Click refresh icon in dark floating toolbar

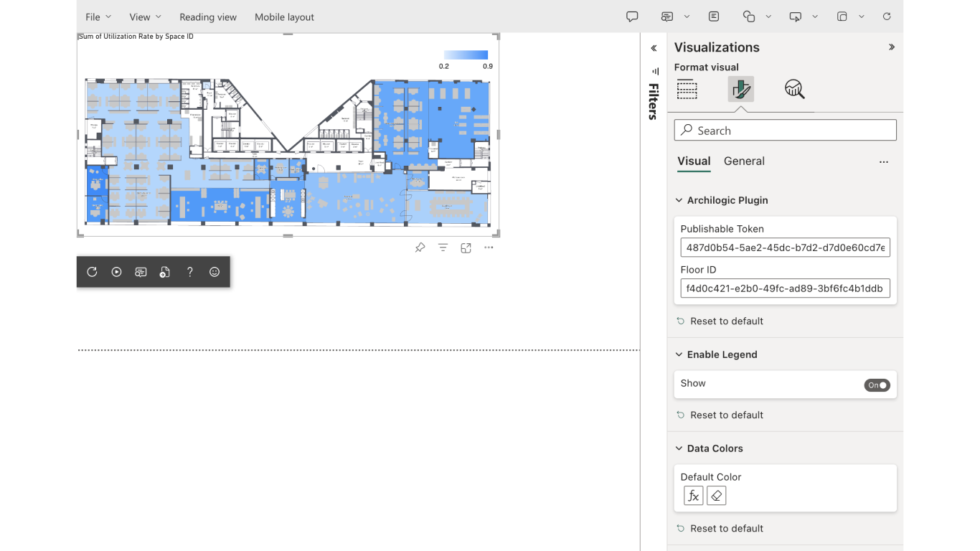click(x=92, y=272)
